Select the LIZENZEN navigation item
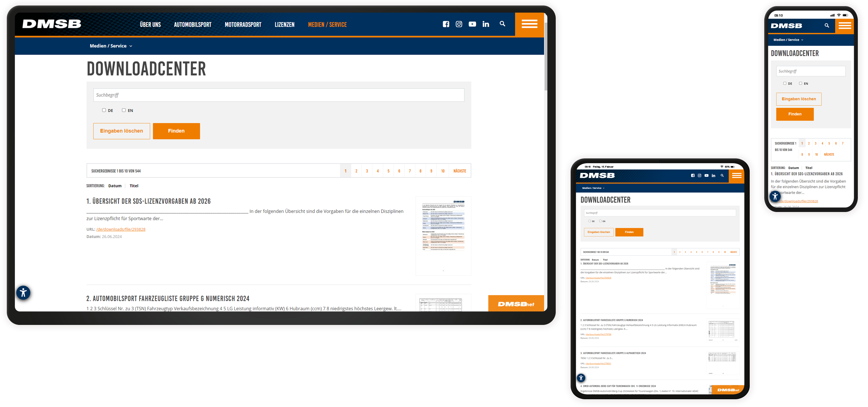868x407 pixels. tap(284, 24)
